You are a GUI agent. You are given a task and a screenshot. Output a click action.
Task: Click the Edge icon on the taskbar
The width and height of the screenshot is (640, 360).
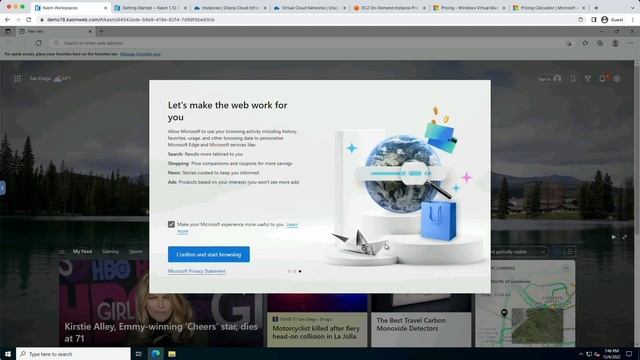point(156,354)
